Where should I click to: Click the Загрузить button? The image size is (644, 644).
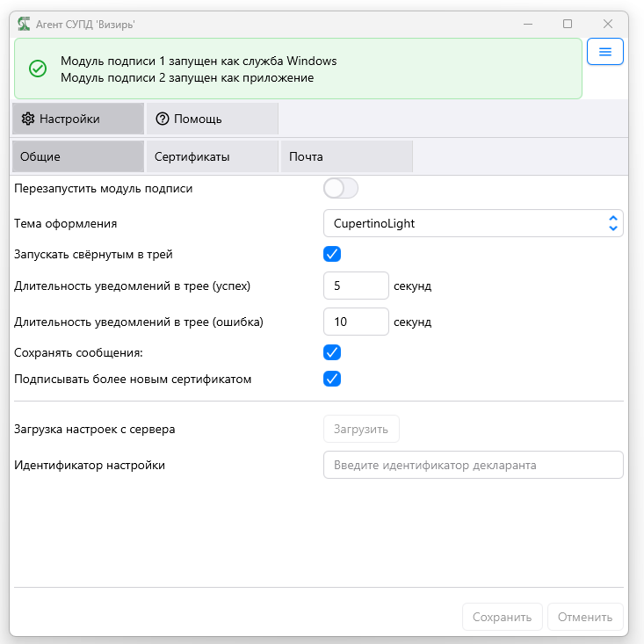click(x=361, y=429)
